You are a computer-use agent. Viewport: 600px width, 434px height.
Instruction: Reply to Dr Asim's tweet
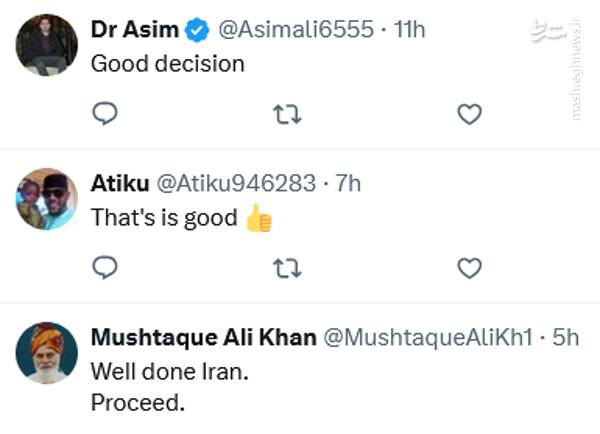tap(105, 115)
